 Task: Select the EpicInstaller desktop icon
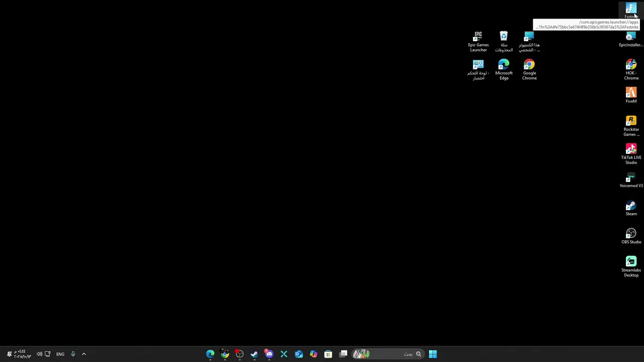tap(631, 39)
